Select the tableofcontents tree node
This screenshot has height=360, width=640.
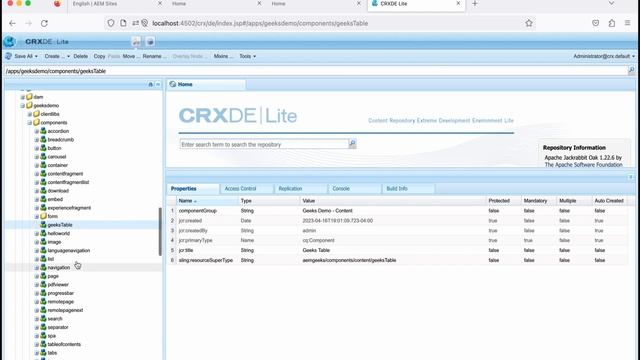pyautogui.click(x=64, y=344)
